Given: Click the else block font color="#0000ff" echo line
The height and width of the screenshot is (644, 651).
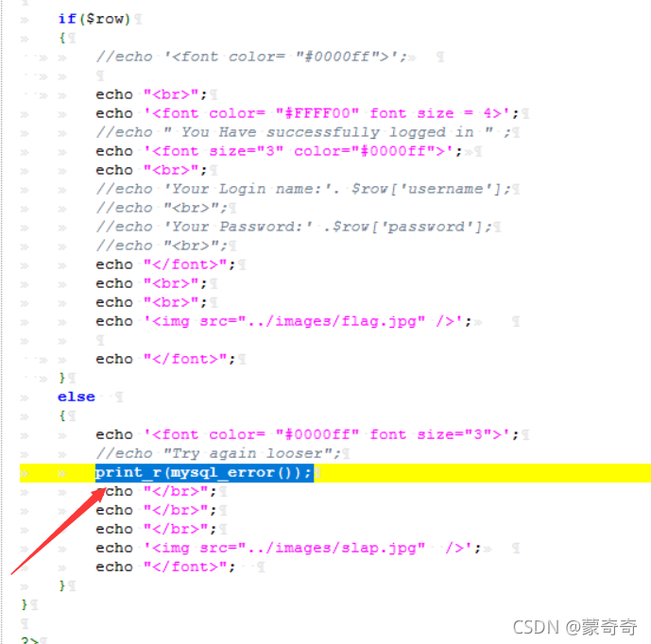Looking at the screenshot, I should point(307,434).
